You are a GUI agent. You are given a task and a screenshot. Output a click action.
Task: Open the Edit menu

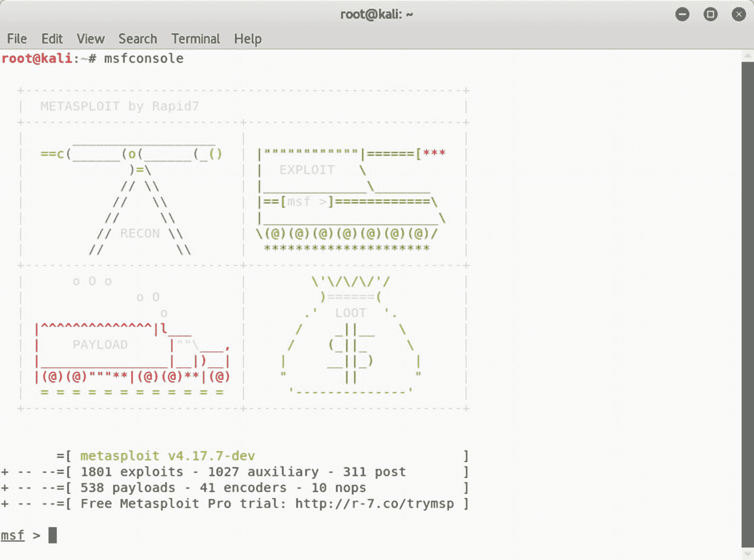(x=52, y=39)
